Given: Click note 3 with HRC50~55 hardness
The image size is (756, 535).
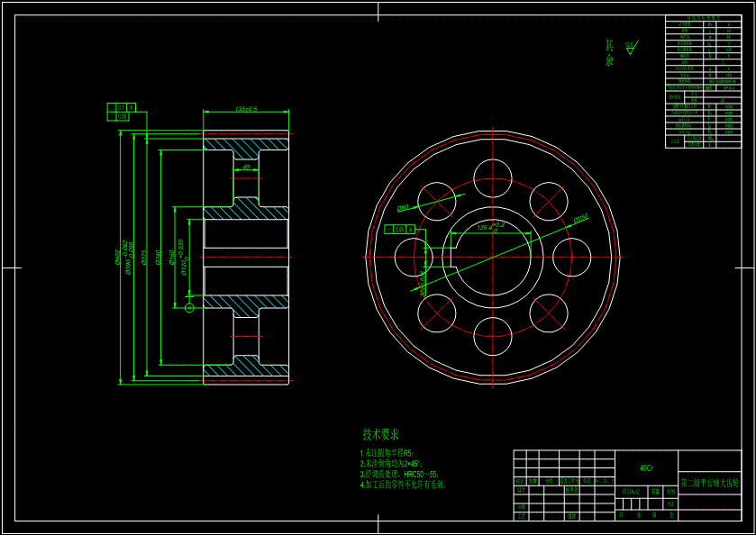Looking at the screenshot, I should coord(400,475).
